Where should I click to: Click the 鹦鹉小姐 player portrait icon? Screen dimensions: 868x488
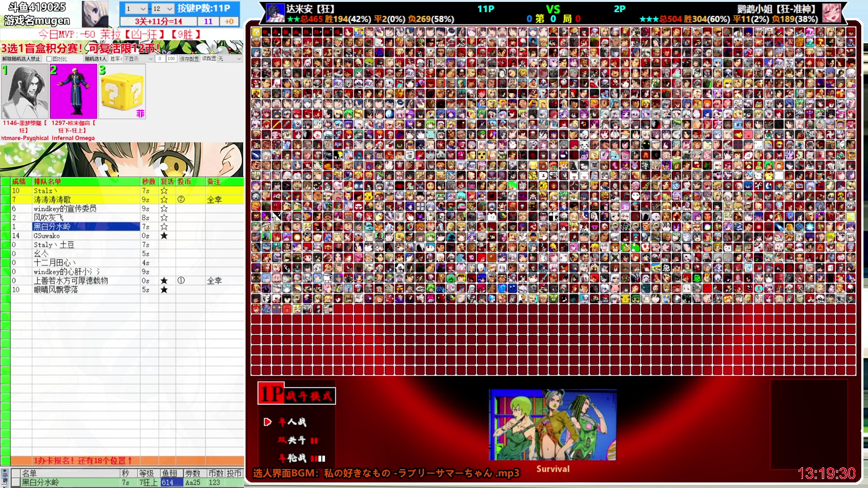[831, 13]
